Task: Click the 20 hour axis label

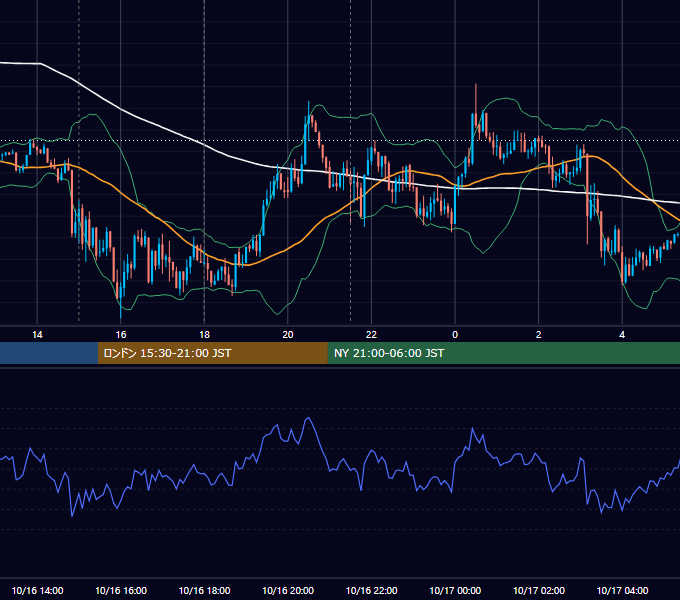Action: coord(288,335)
